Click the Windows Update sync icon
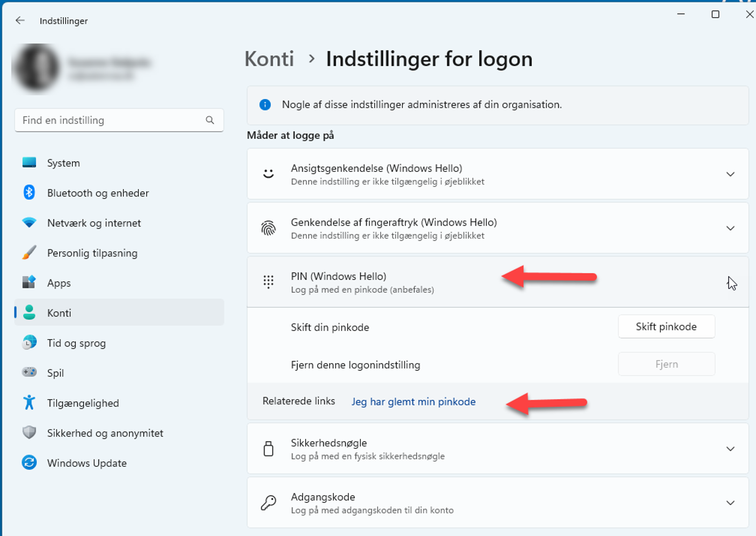The width and height of the screenshot is (756, 536). pos(29,463)
